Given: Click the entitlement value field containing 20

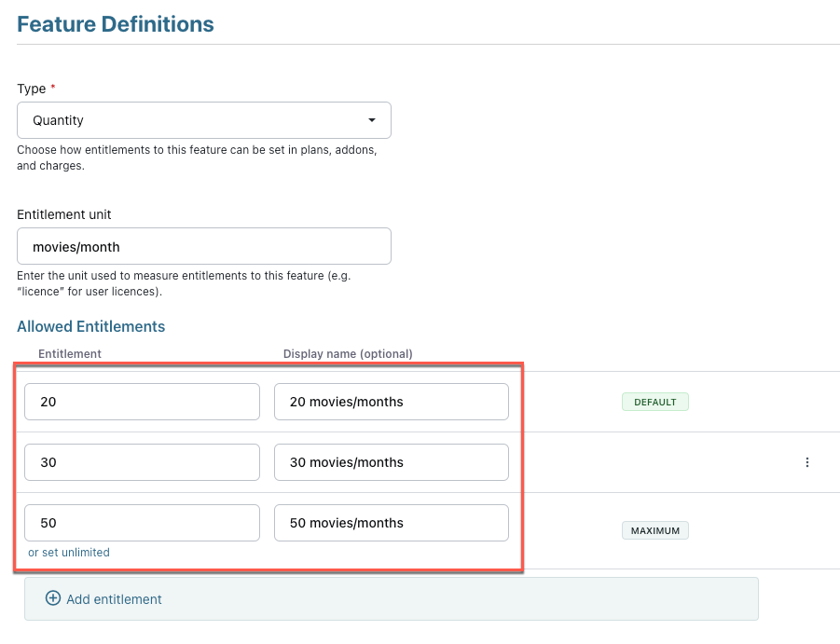Looking at the screenshot, I should click(142, 402).
